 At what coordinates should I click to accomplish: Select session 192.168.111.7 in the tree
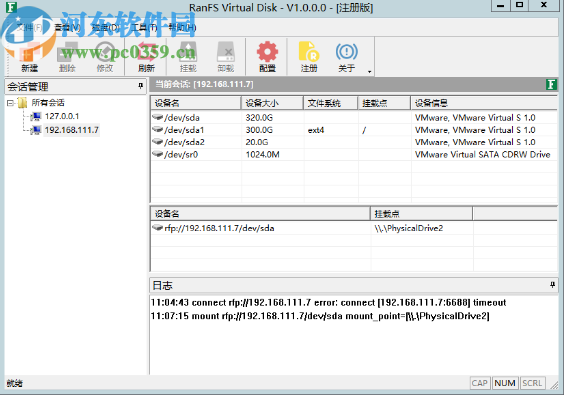click(x=72, y=130)
